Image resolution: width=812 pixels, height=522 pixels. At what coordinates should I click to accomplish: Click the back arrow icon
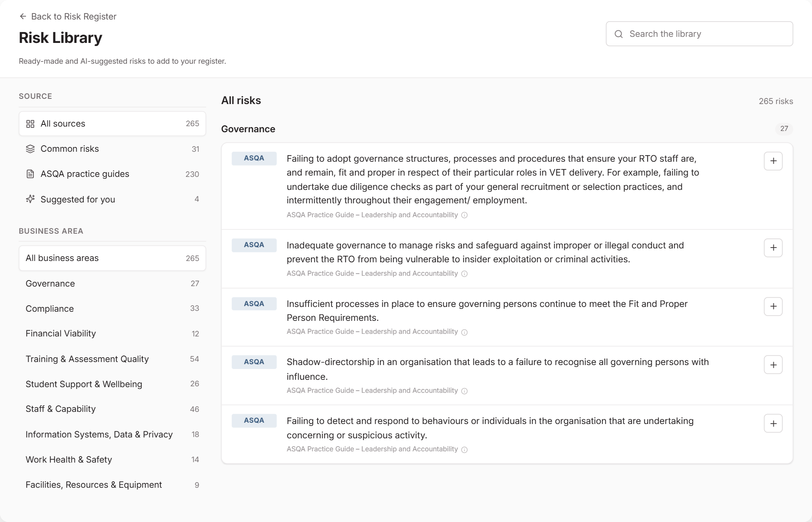[x=23, y=16]
